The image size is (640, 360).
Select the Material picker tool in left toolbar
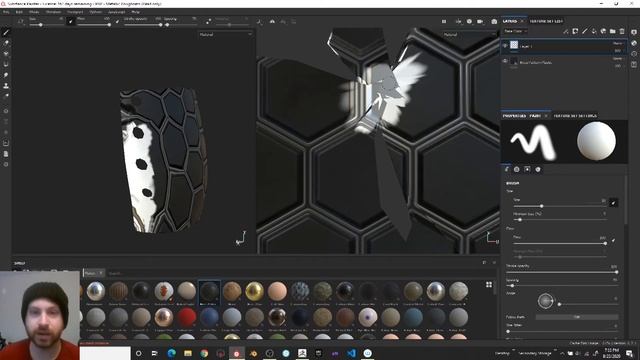click(6, 96)
